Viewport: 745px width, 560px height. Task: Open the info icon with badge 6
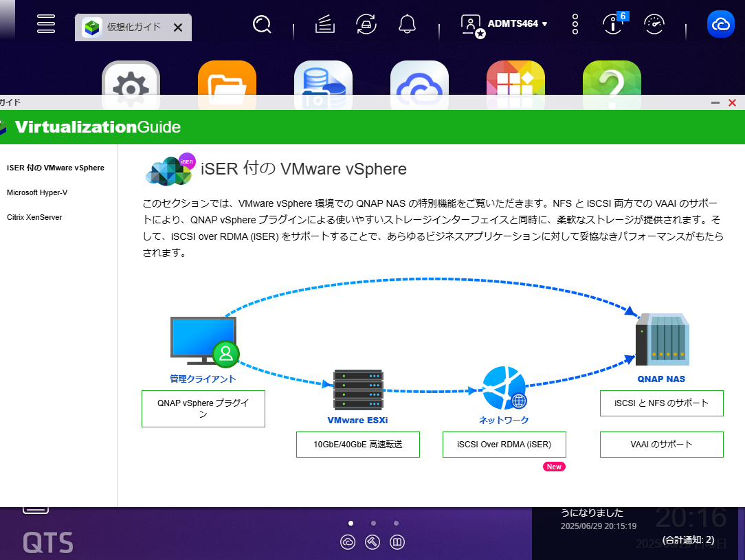614,24
